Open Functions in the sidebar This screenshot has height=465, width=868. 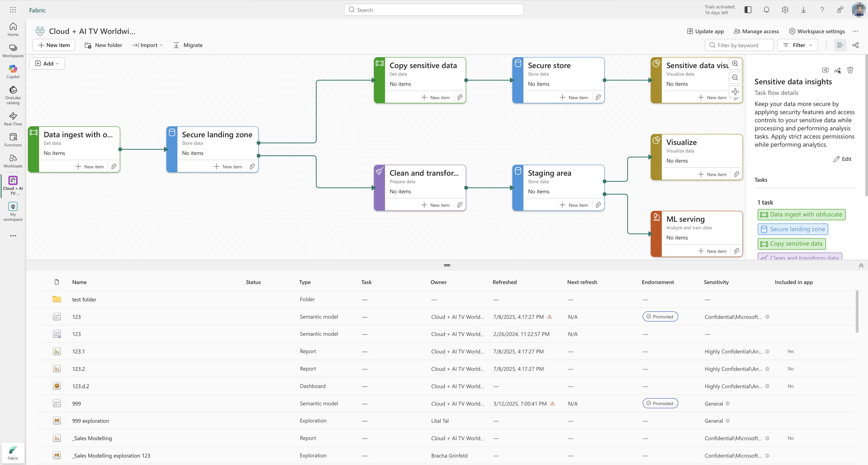[x=13, y=140]
